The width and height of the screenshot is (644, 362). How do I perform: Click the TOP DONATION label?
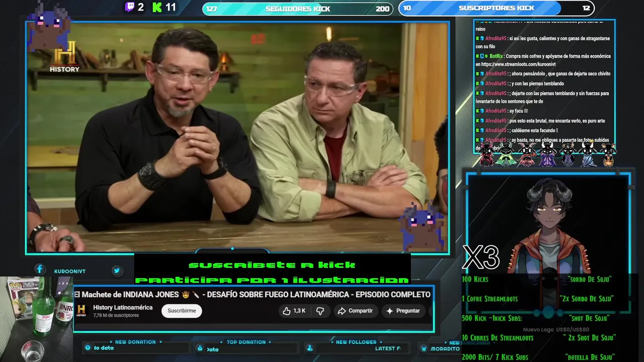[246, 342]
